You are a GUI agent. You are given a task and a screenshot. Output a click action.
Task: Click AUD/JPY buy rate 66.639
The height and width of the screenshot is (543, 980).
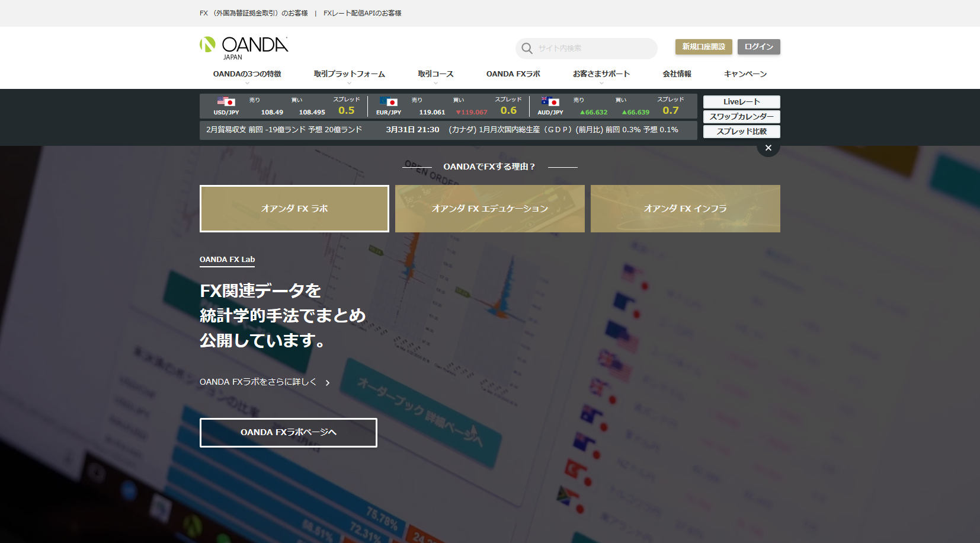[636, 113]
